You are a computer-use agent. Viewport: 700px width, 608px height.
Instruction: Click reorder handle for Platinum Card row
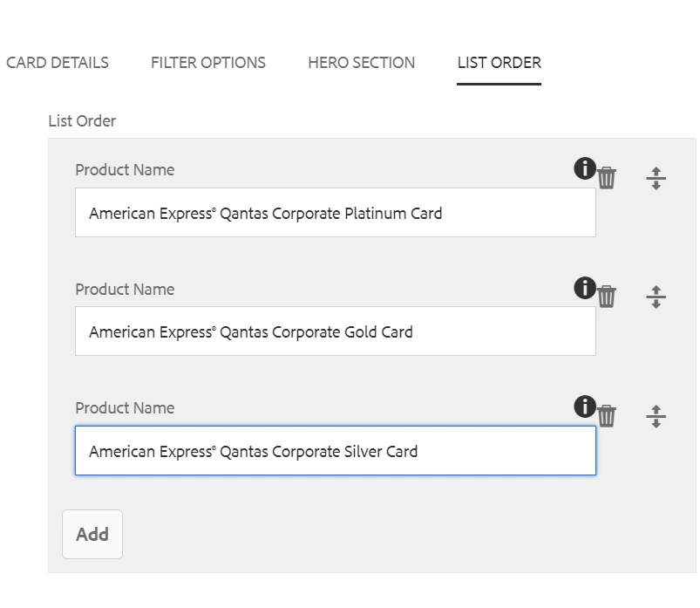click(x=656, y=178)
